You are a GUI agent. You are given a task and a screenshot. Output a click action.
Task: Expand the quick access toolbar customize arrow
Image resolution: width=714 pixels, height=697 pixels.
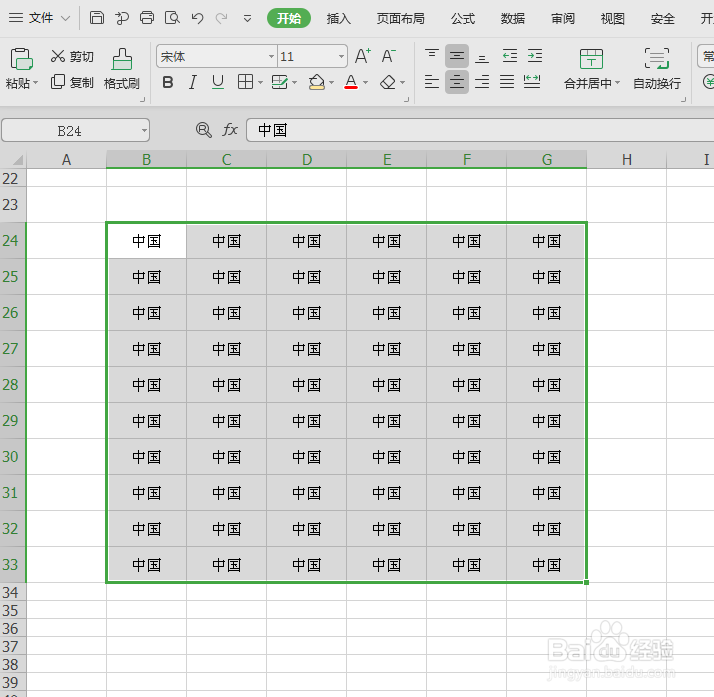point(247,19)
